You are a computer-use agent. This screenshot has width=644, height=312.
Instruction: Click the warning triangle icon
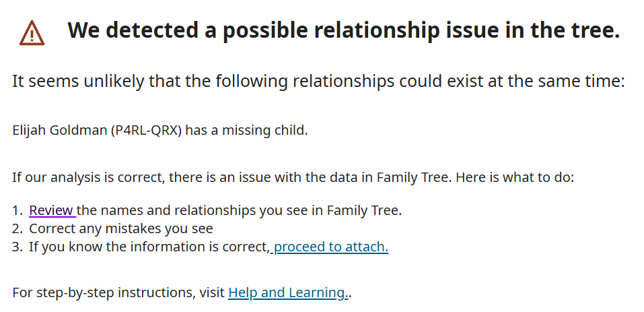tap(32, 33)
